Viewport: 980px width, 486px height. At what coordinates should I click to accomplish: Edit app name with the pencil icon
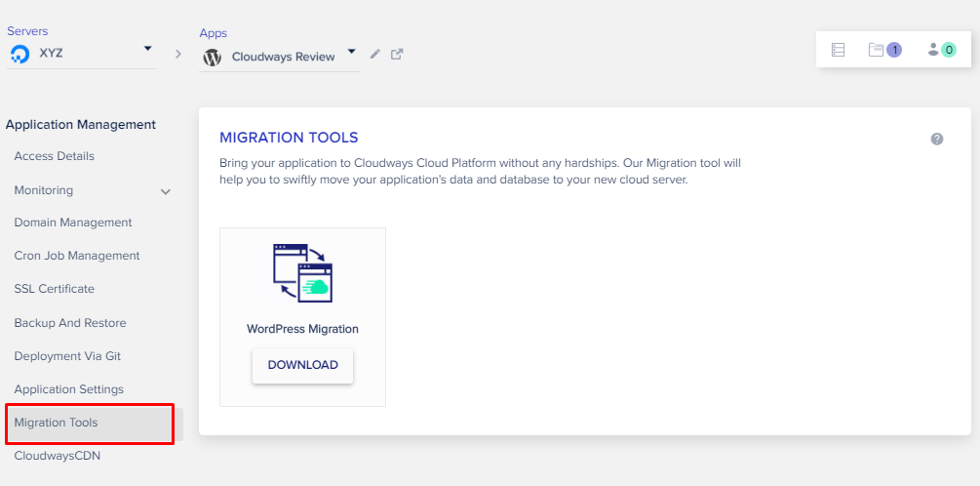coord(375,54)
